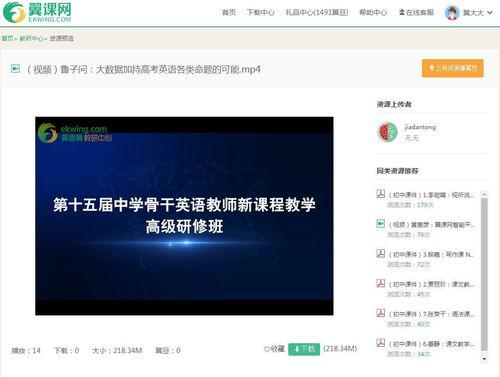Viewport: 500px width, 377px height.
Task: Contact 在线客服 from the header
Action: [416, 13]
